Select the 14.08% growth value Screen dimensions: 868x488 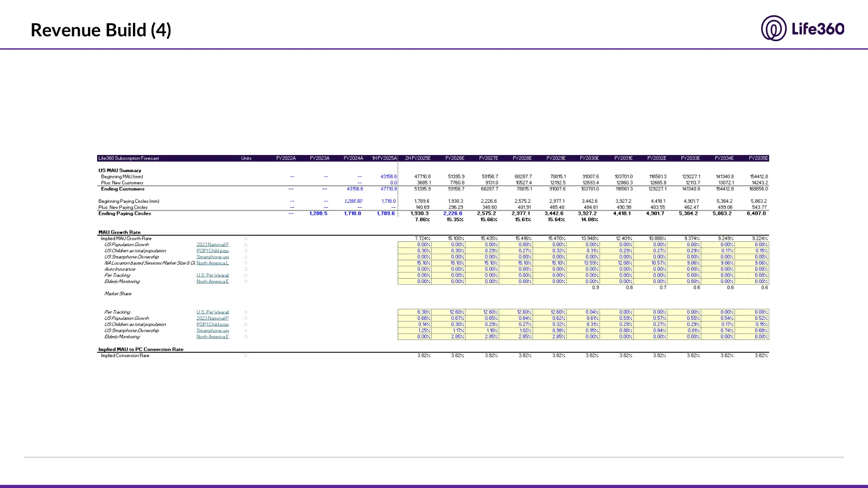pos(590,220)
